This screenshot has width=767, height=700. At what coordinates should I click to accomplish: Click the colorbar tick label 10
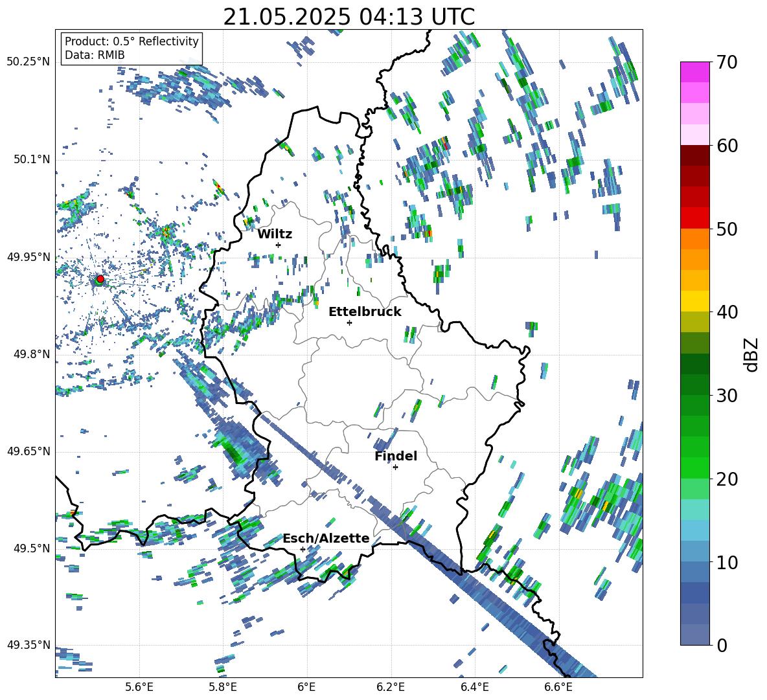pos(727,562)
